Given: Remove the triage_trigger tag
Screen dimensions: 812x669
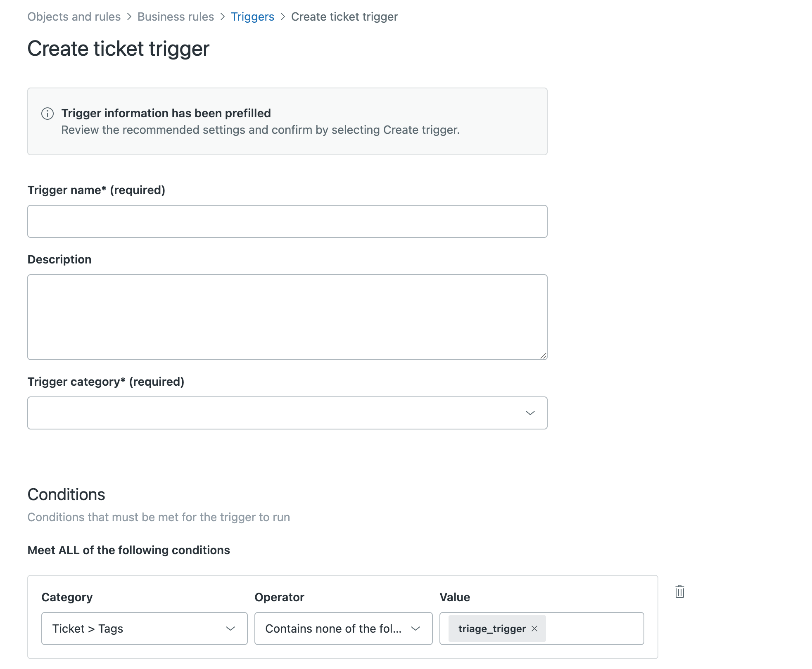Looking at the screenshot, I should point(534,628).
